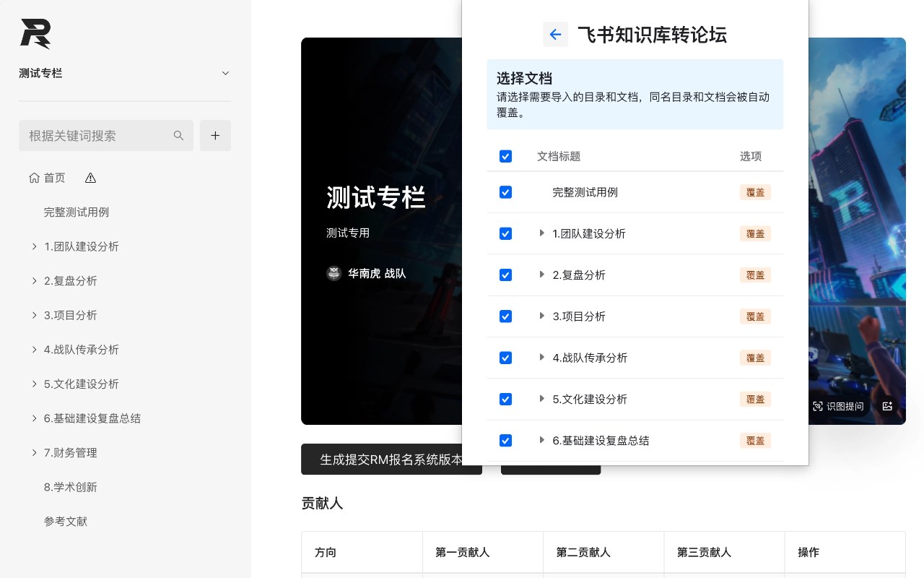
Task: Click the 生成提交RM报名系统版本 button
Action: [x=391, y=459]
